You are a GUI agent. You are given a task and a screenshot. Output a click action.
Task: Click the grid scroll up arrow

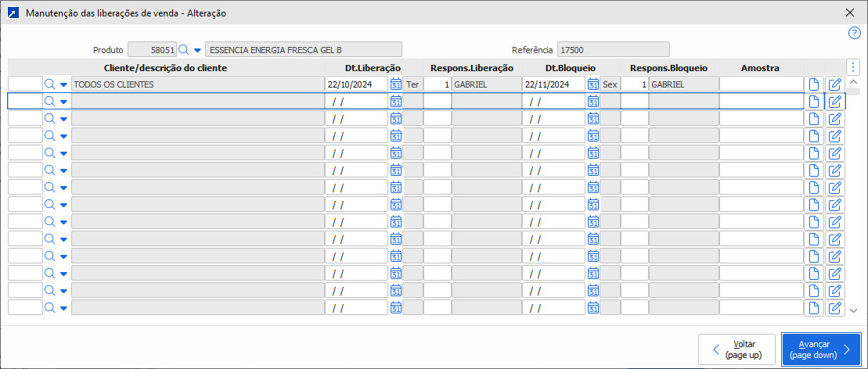(853, 82)
